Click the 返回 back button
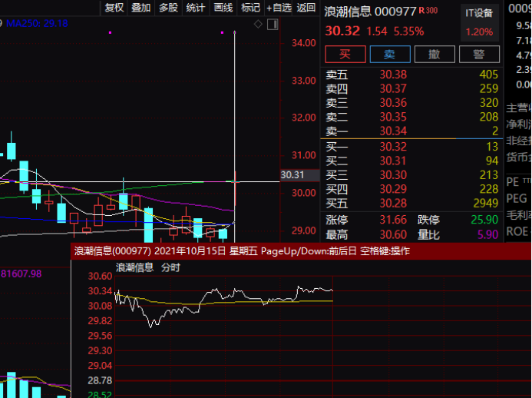Viewport: 532px width, 398px height. (306, 8)
